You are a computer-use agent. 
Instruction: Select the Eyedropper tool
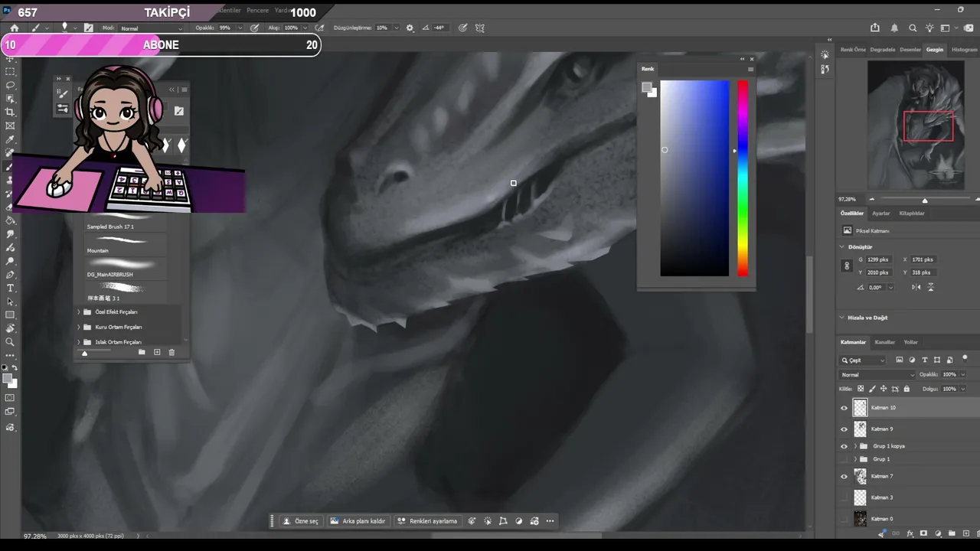tap(10, 140)
